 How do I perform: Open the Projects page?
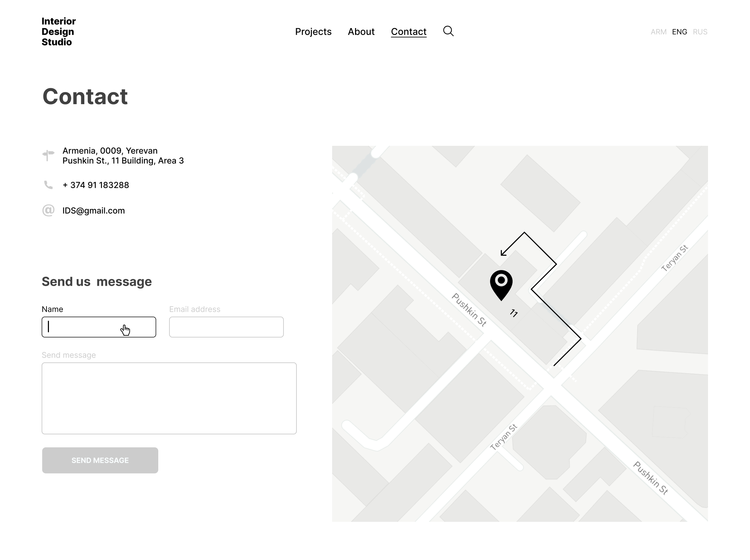313,32
